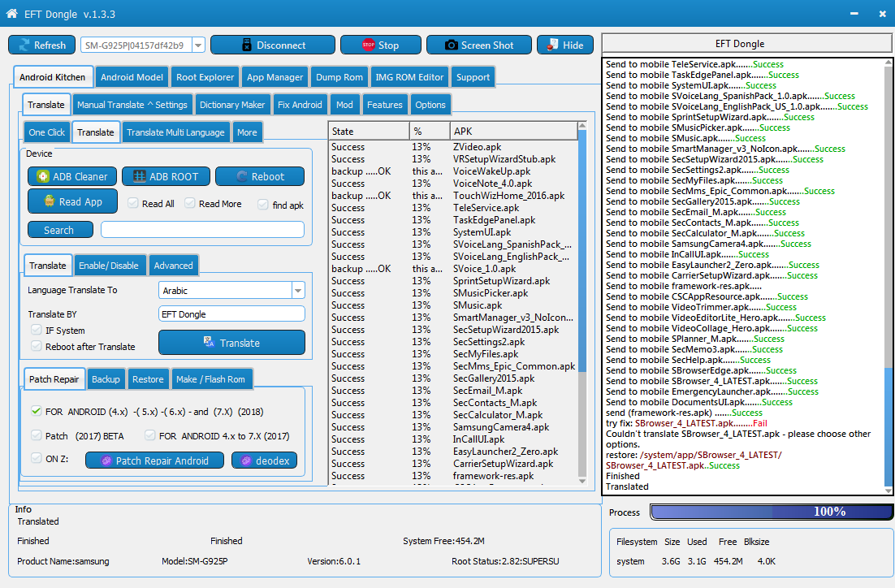
Task: Click the ADB Cleaner android icon
Action: point(43,176)
